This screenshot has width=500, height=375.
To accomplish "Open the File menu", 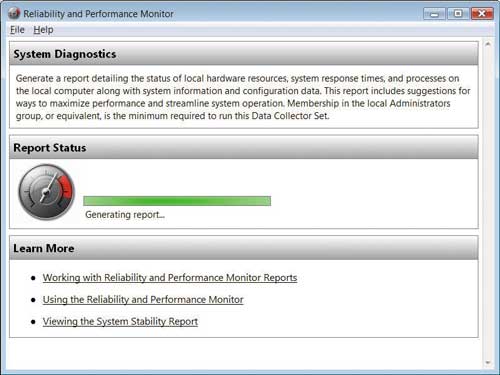I will 17,30.
